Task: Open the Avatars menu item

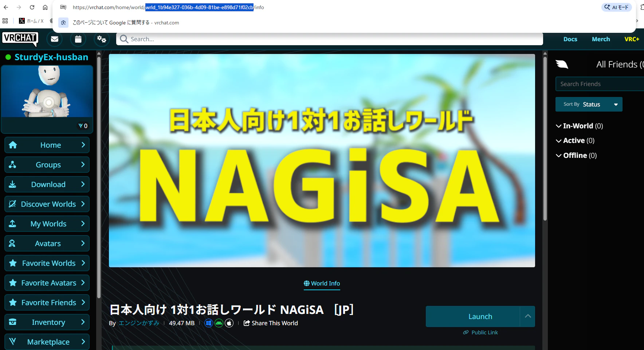Action: coord(47,243)
